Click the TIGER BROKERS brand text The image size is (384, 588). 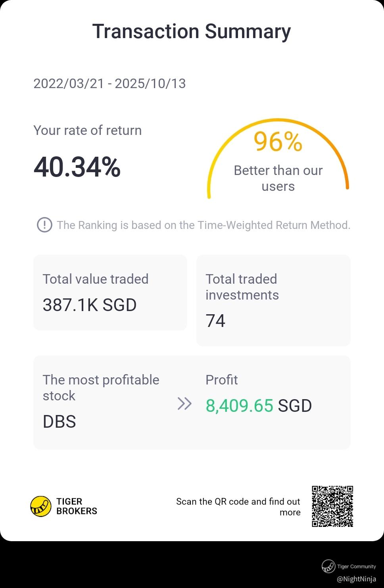point(77,506)
